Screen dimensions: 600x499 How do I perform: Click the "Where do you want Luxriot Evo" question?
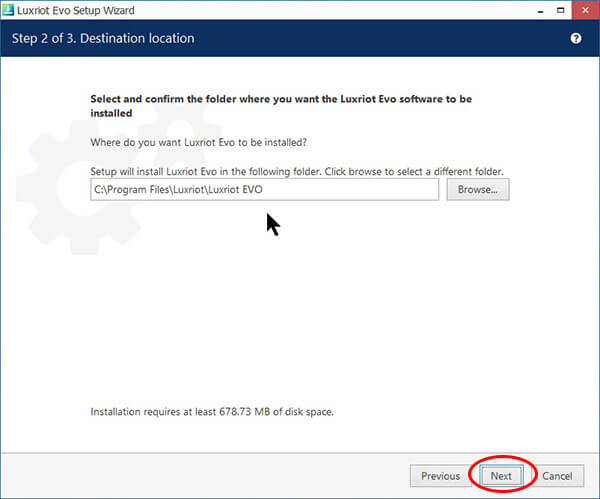pyautogui.click(x=198, y=143)
